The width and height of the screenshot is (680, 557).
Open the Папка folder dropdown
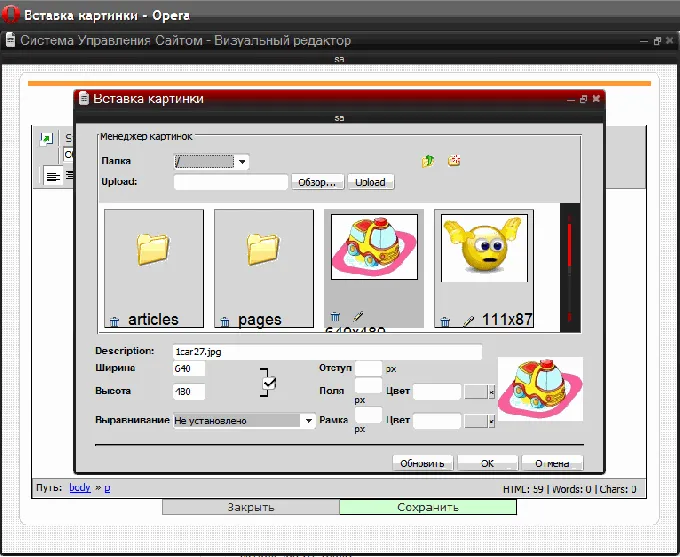click(x=242, y=162)
